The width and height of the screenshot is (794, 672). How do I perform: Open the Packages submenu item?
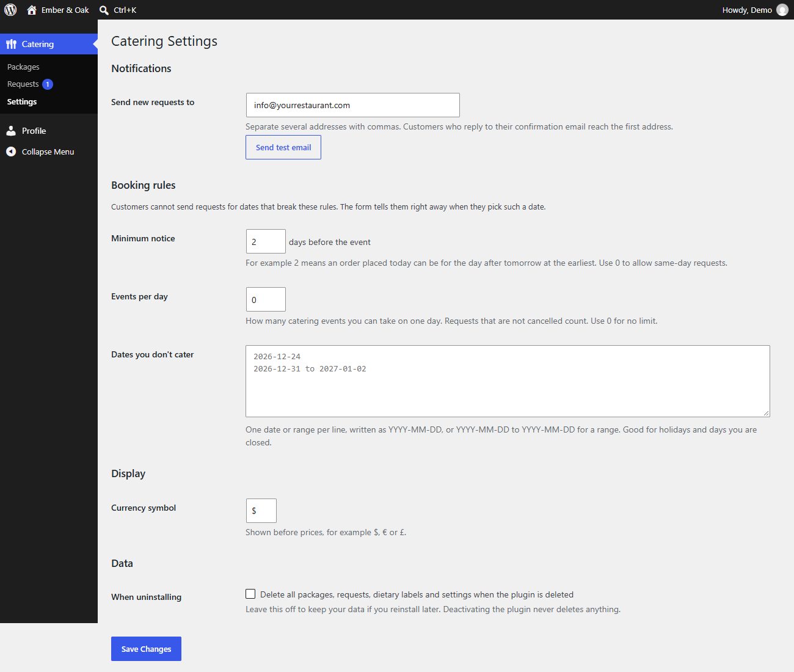pos(23,67)
